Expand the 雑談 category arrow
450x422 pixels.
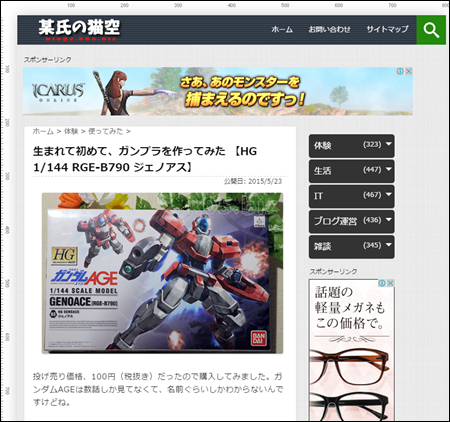coord(388,245)
